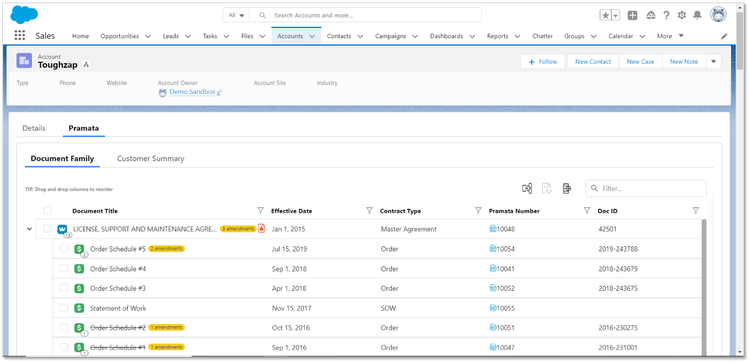Filter the Document Title column

tap(260, 210)
